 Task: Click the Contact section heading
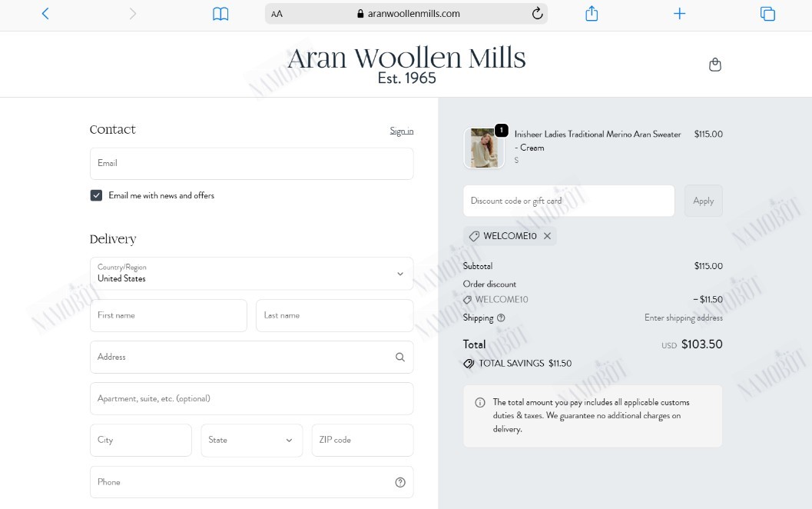(x=112, y=130)
